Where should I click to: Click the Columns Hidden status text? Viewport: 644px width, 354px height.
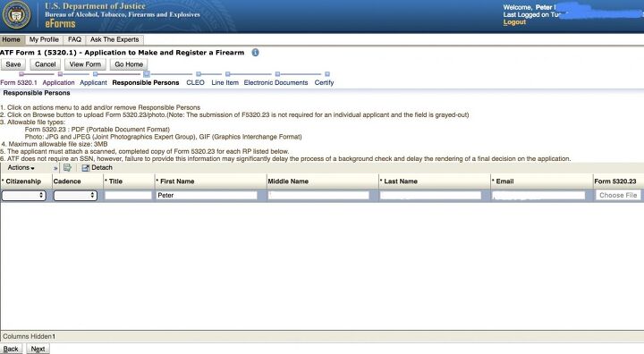[29, 336]
